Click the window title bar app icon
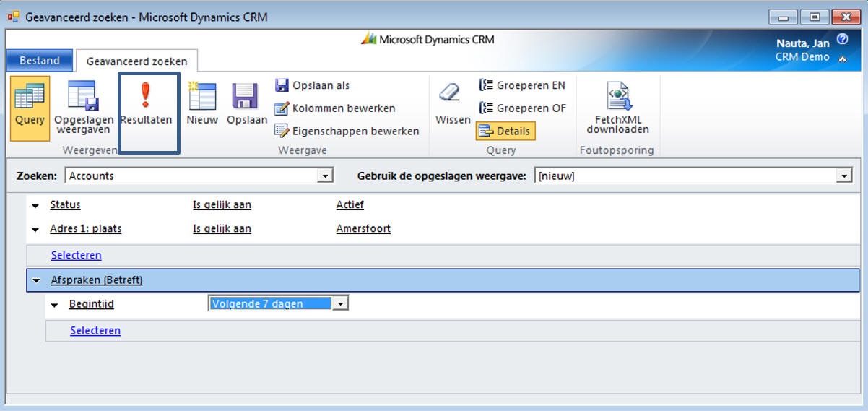The width and height of the screenshot is (868, 411). [14, 17]
